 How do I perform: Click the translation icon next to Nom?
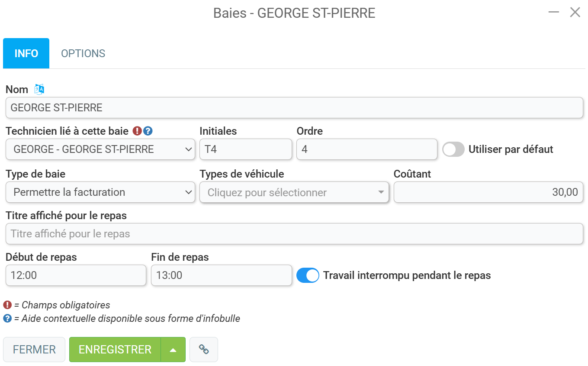point(39,89)
